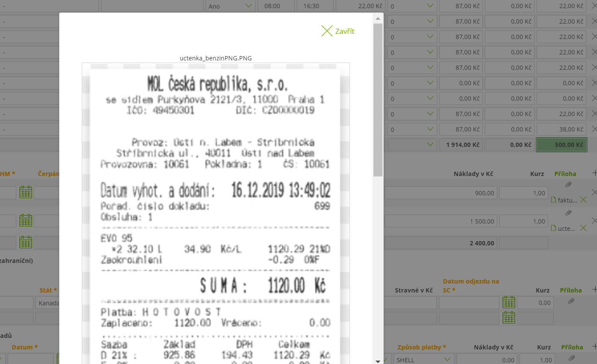597x364 pixels.
Task: Add a row via plus in Stravné v Kč section
Action: (x=594, y=290)
